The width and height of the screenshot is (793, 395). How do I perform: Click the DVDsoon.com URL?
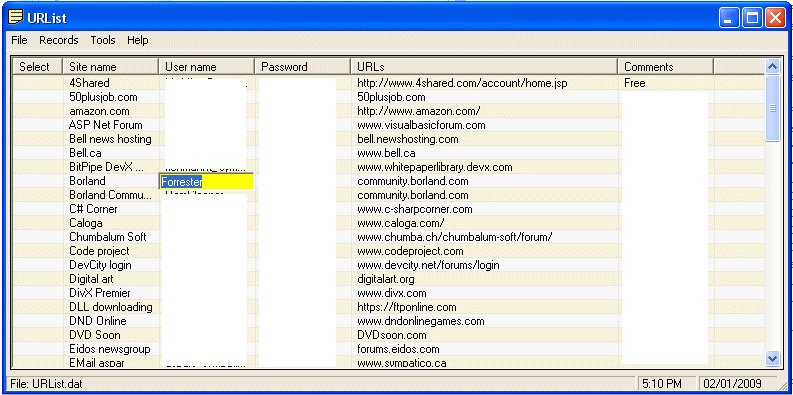pyautogui.click(x=391, y=335)
